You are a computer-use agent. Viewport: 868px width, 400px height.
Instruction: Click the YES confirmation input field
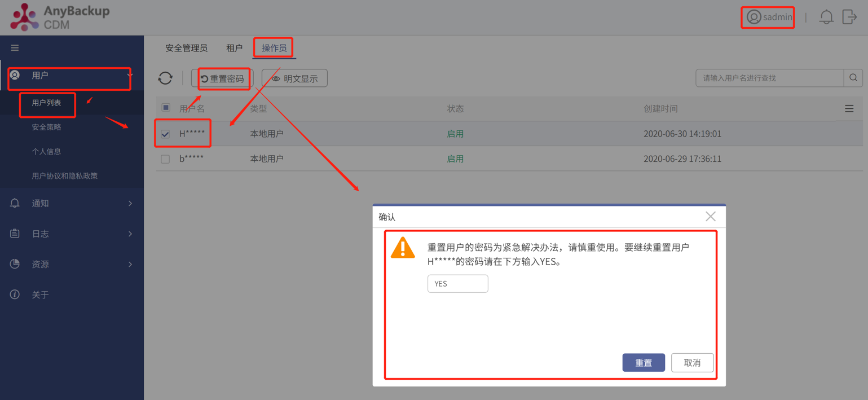tap(457, 283)
